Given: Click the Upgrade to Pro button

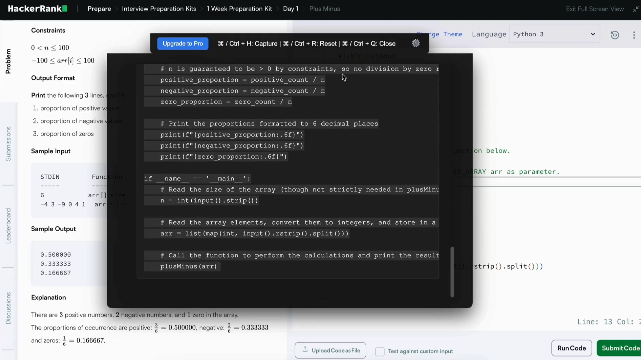Looking at the screenshot, I should click(183, 43).
